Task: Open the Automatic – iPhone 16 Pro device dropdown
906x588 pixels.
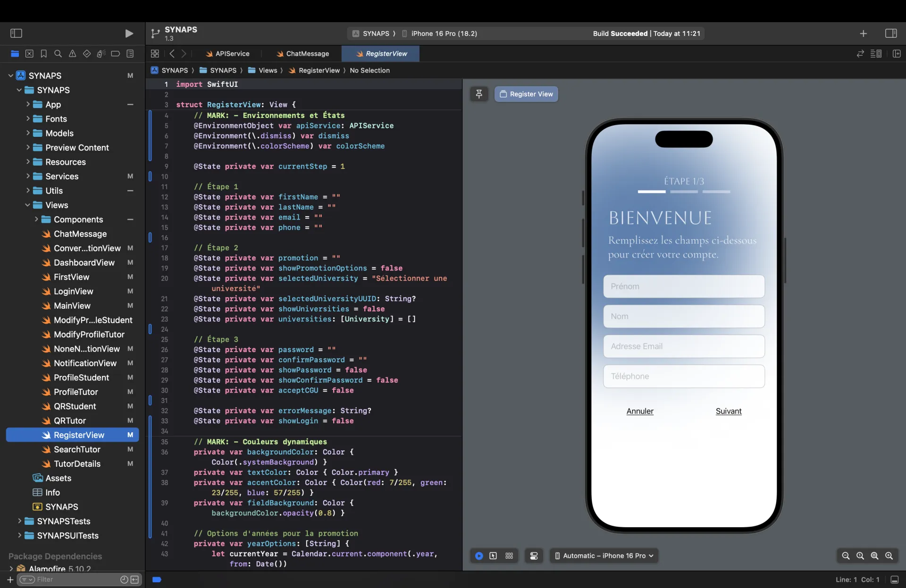Action: (604, 556)
